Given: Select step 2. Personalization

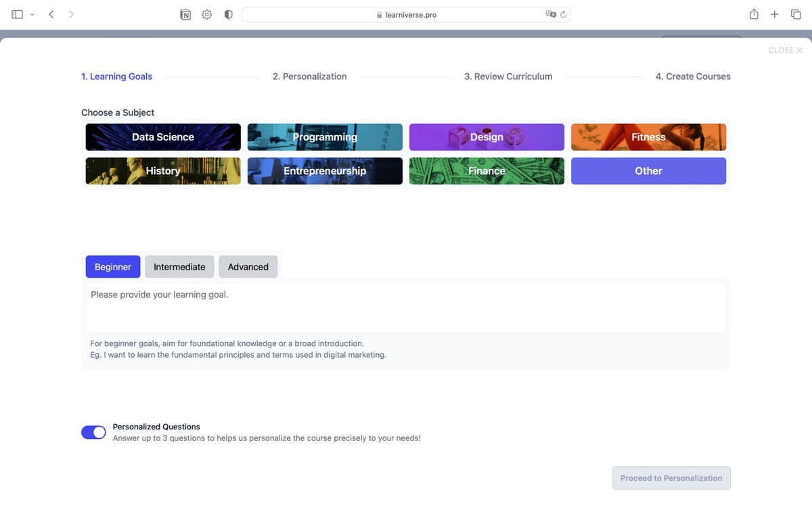Looking at the screenshot, I should [310, 77].
